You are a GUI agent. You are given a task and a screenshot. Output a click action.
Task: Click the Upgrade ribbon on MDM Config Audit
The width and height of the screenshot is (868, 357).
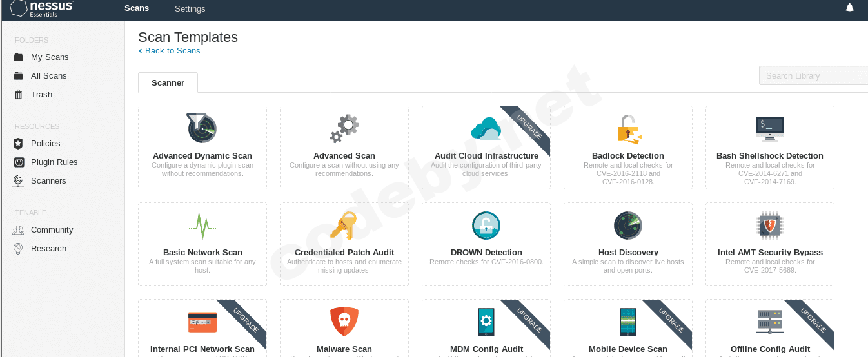530,320
